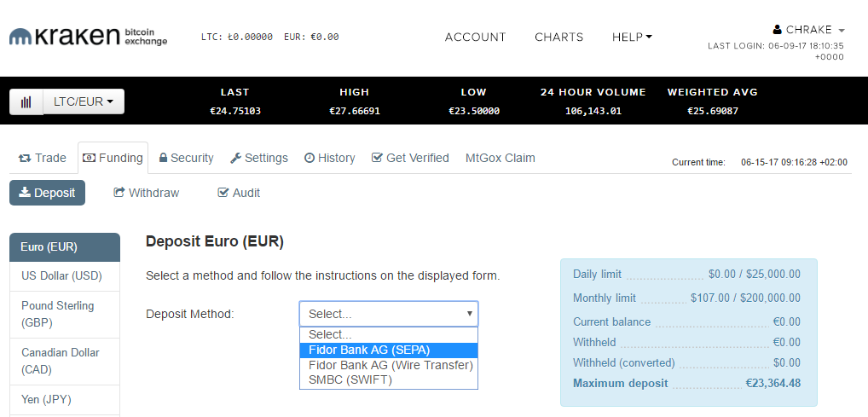The height and width of the screenshot is (417, 868).
Task: Expand the CHRAKE account dropdown arrow
Action: coord(842,30)
